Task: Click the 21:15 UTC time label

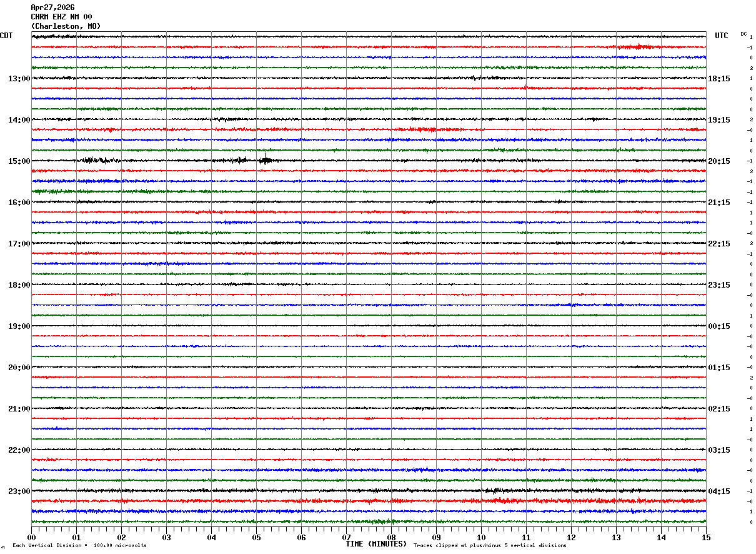Action: 720,203
